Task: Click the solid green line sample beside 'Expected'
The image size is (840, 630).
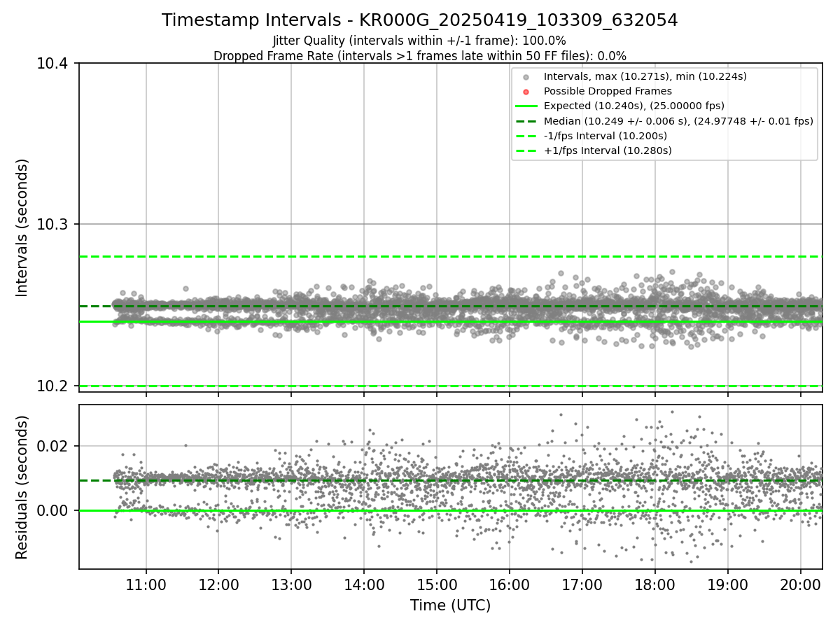Action: coord(526,106)
